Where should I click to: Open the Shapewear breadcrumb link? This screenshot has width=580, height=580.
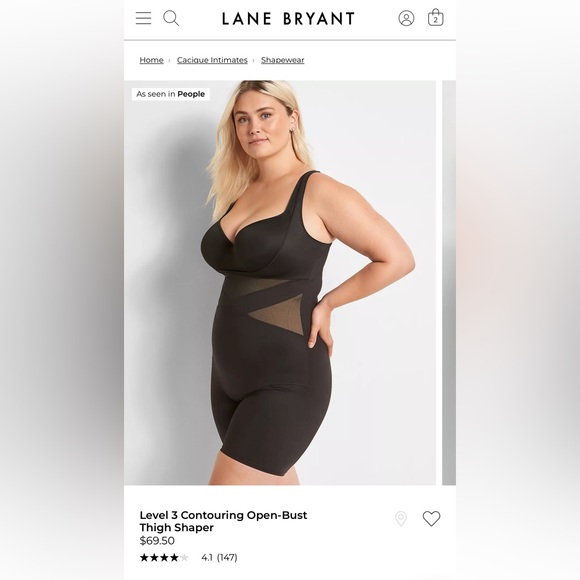(283, 60)
